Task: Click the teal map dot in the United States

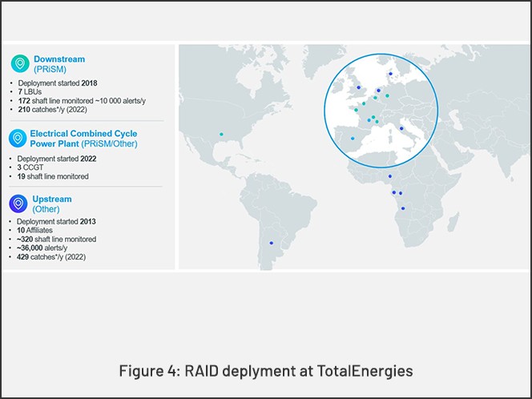Action: (221, 135)
